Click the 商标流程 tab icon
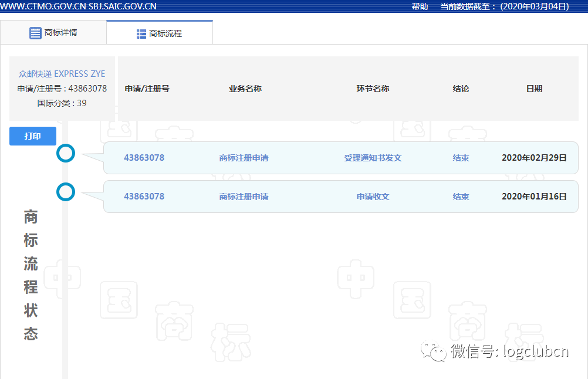The height and width of the screenshot is (379, 588). tap(141, 34)
